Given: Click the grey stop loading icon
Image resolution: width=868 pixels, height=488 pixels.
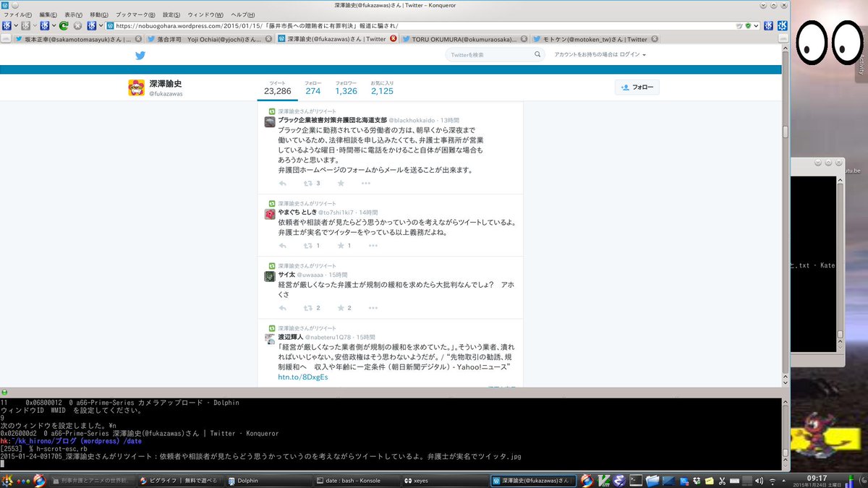Looking at the screenshot, I should (77, 25).
